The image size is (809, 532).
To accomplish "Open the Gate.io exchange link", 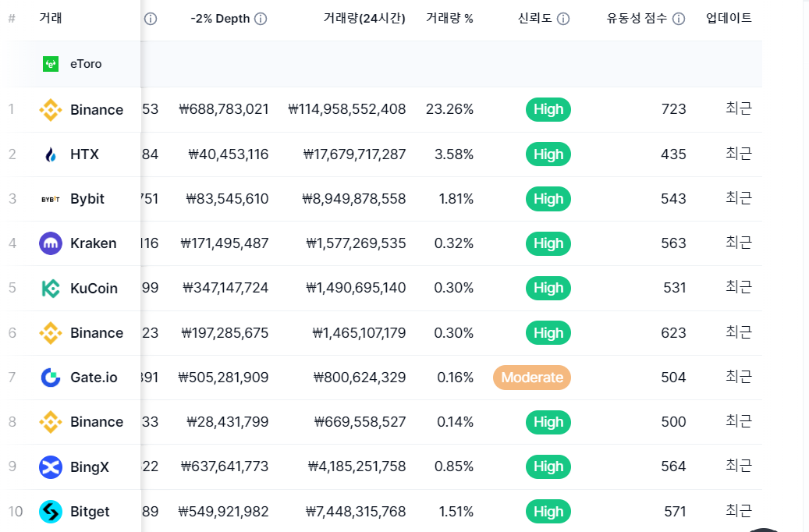I will point(94,378).
